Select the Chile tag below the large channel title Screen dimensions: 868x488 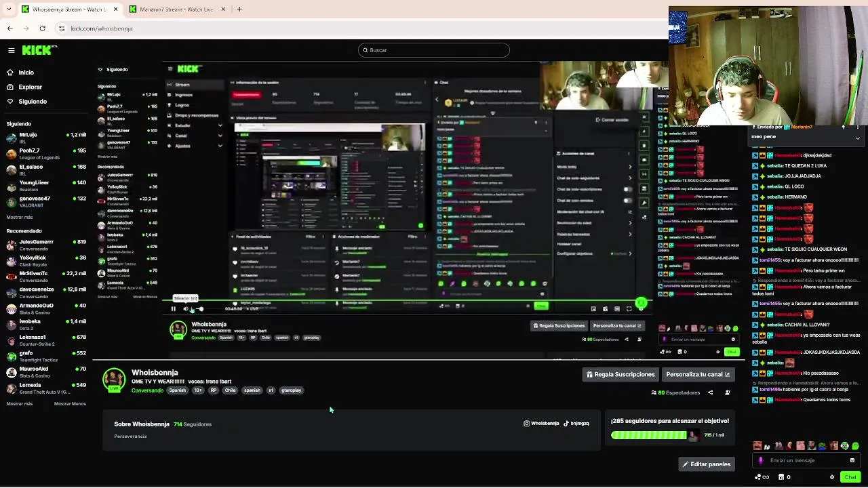[x=230, y=390]
